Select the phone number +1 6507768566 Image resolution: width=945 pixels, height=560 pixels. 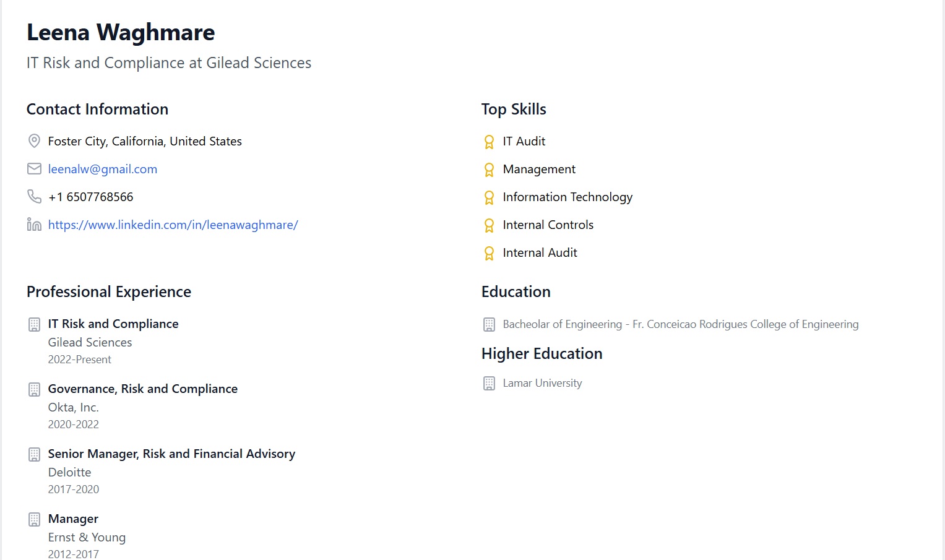pos(91,197)
